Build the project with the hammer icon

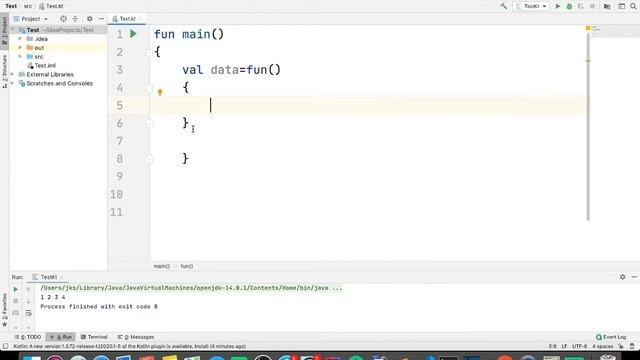504,6
